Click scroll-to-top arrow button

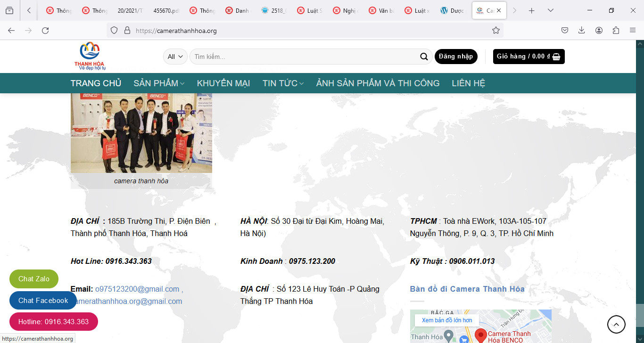[x=616, y=324]
